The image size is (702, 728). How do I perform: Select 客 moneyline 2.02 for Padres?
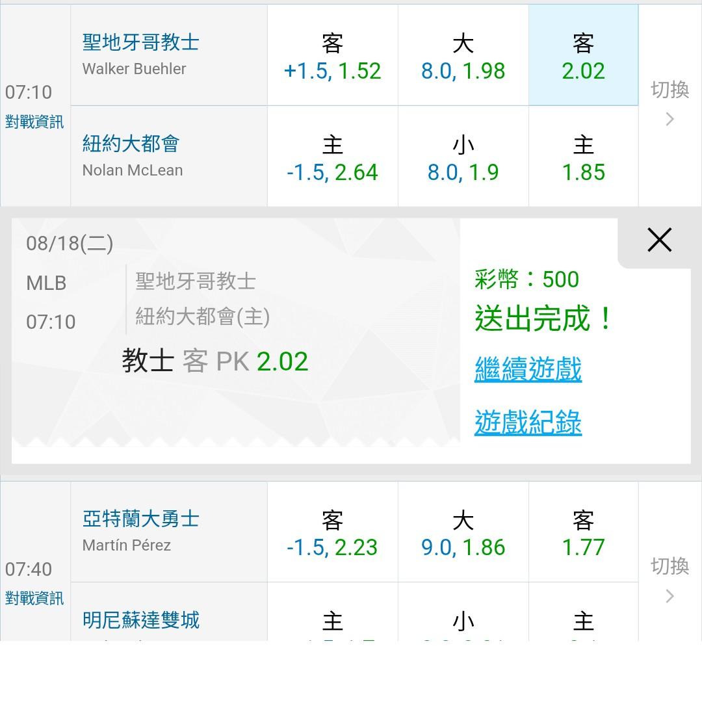click(584, 55)
